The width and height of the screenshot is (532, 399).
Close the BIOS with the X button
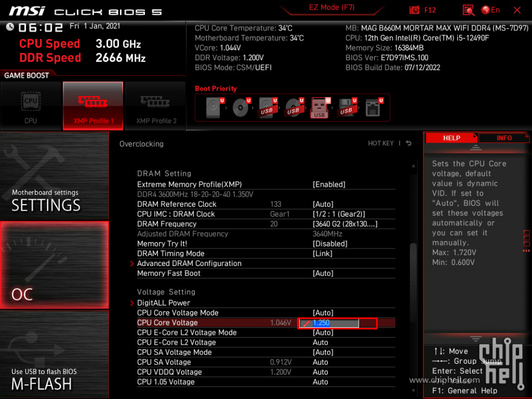coord(517,10)
